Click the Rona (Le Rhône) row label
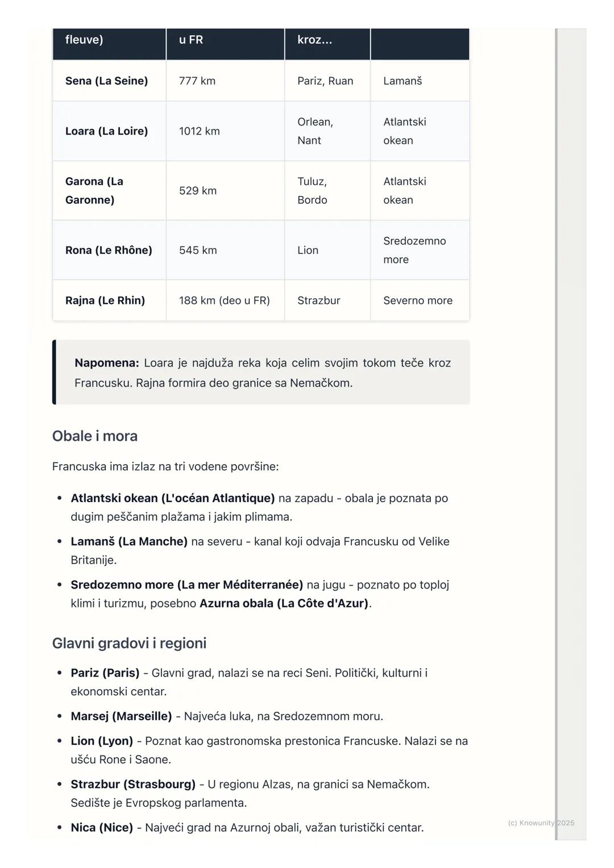 (x=109, y=251)
